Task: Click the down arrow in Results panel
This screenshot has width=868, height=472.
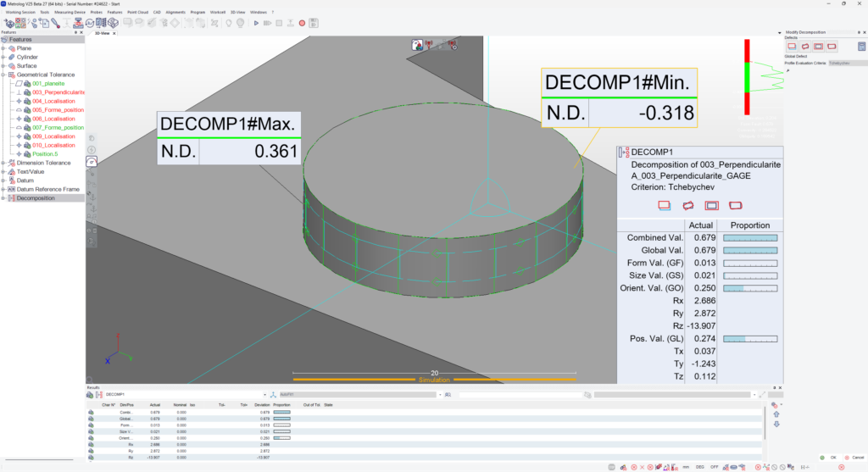Action: [x=776, y=425]
